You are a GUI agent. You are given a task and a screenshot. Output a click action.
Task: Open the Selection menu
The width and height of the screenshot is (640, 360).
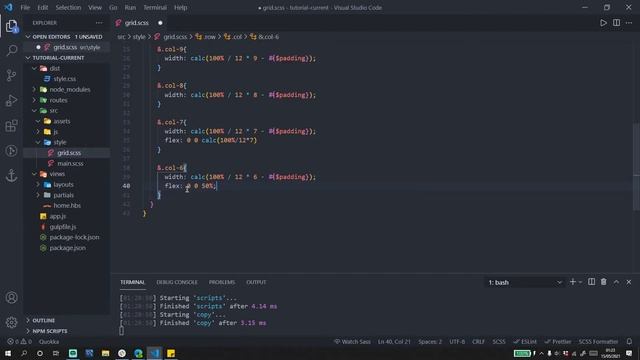click(x=68, y=7)
